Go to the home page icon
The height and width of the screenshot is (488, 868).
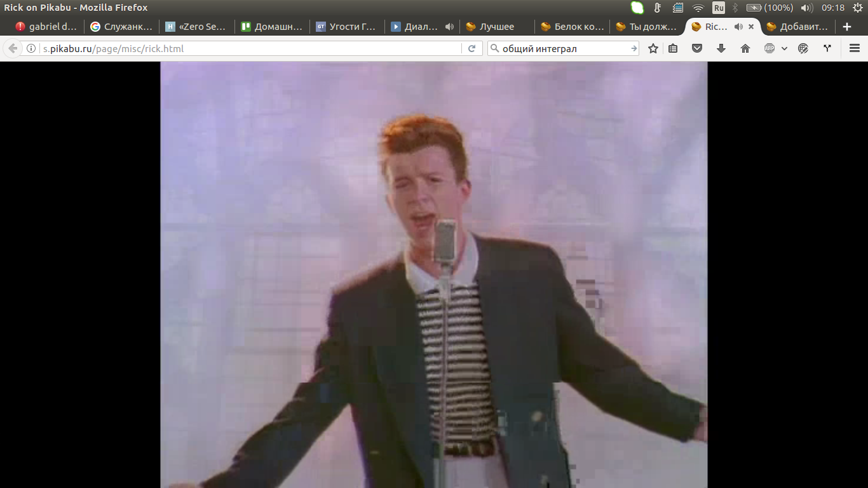click(745, 48)
